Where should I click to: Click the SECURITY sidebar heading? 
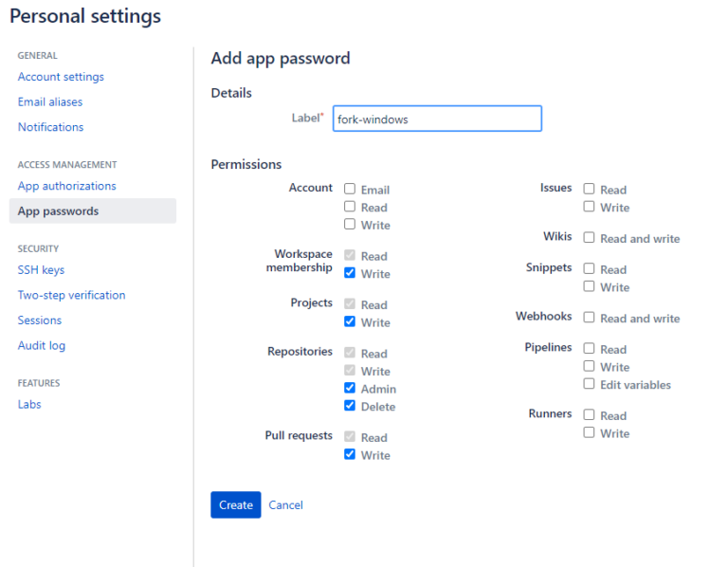coord(38,249)
